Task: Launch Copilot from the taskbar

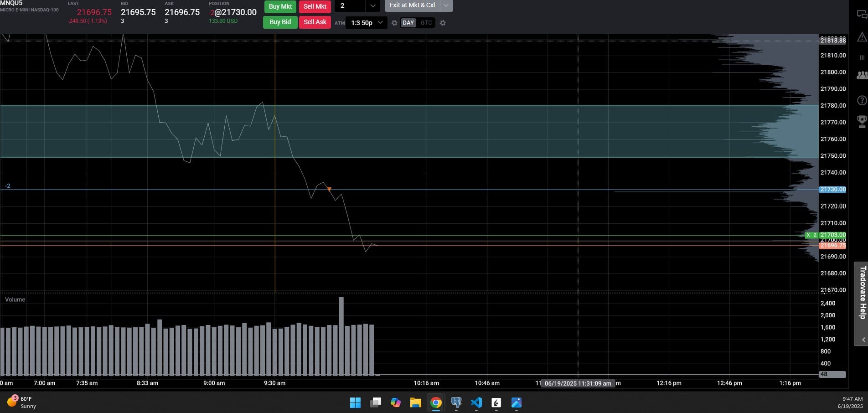Action: pyautogui.click(x=396, y=403)
